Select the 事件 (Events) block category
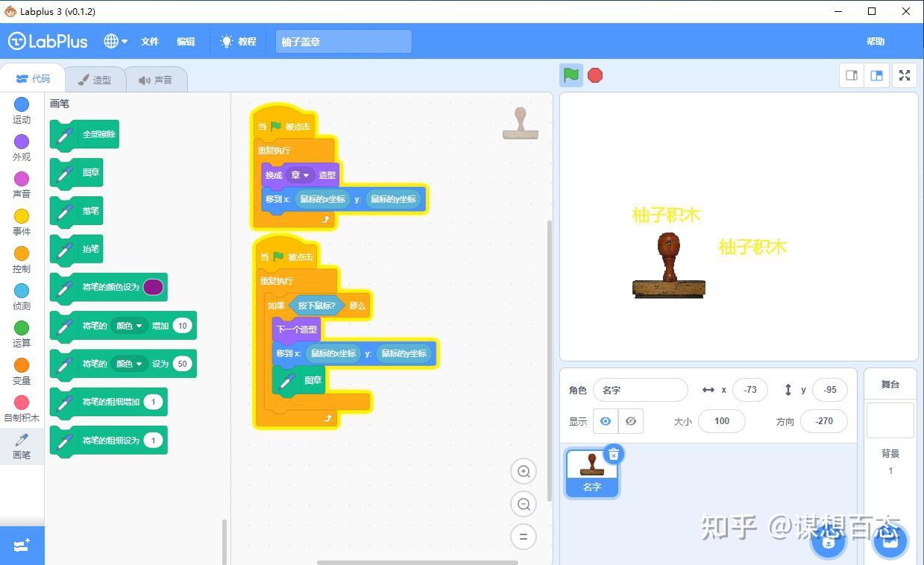The image size is (924, 565). point(22,222)
